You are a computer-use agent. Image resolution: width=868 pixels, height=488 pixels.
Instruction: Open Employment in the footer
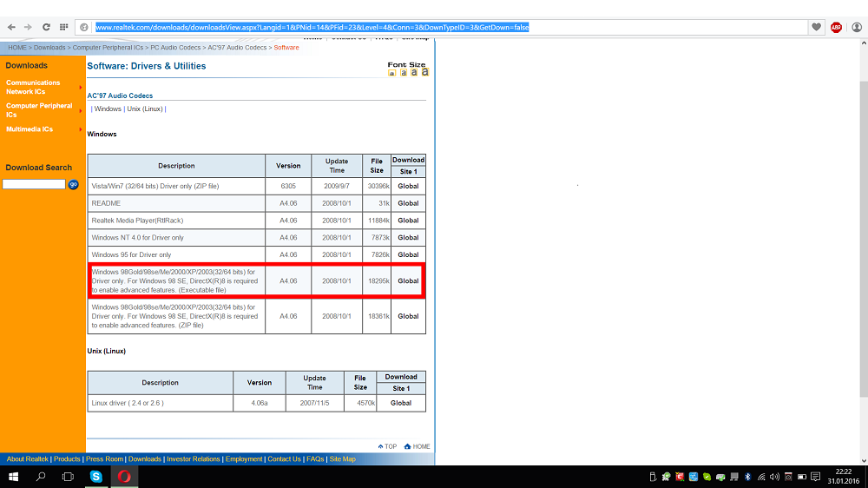click(244, 459)
